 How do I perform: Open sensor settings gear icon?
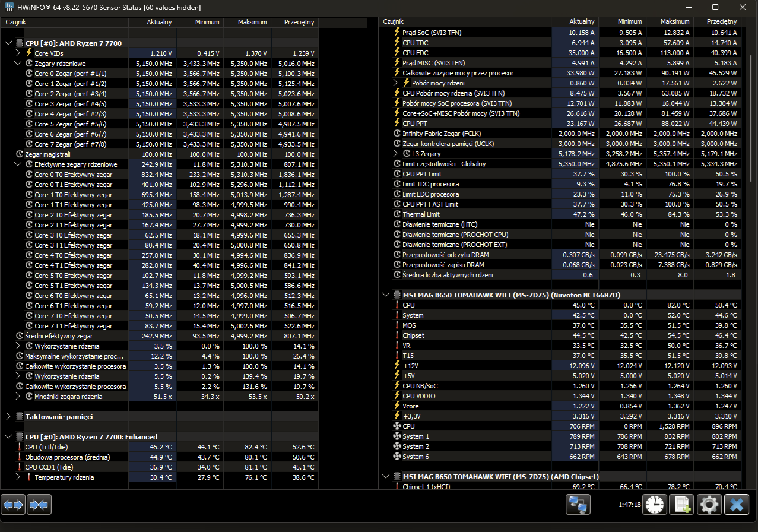pyautogui.click(x=709, y=505)
